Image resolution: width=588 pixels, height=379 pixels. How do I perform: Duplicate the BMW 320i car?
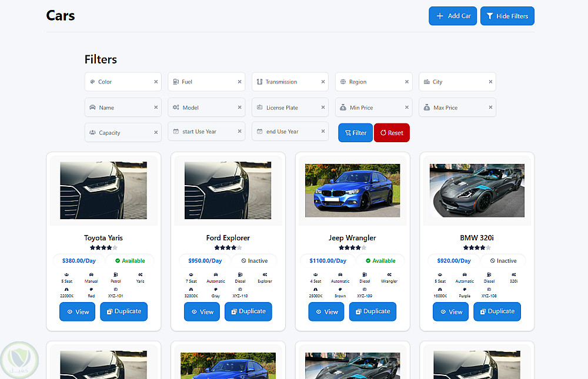tap(497, 312)
